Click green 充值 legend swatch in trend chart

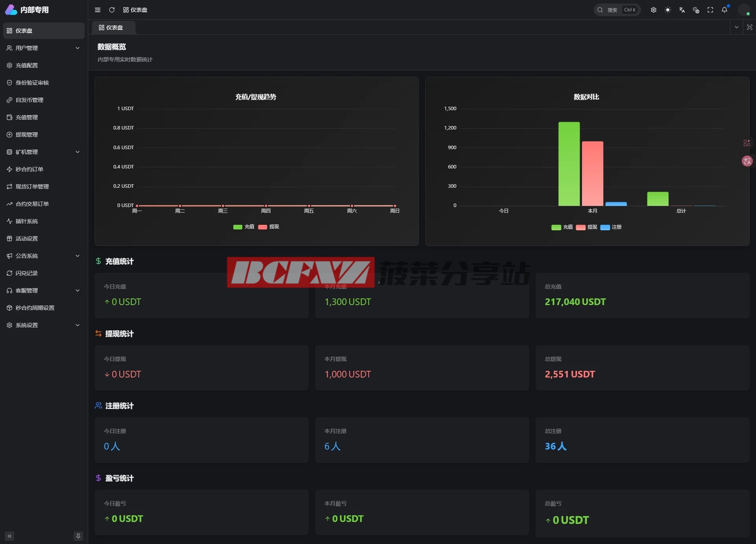point(238,227)
